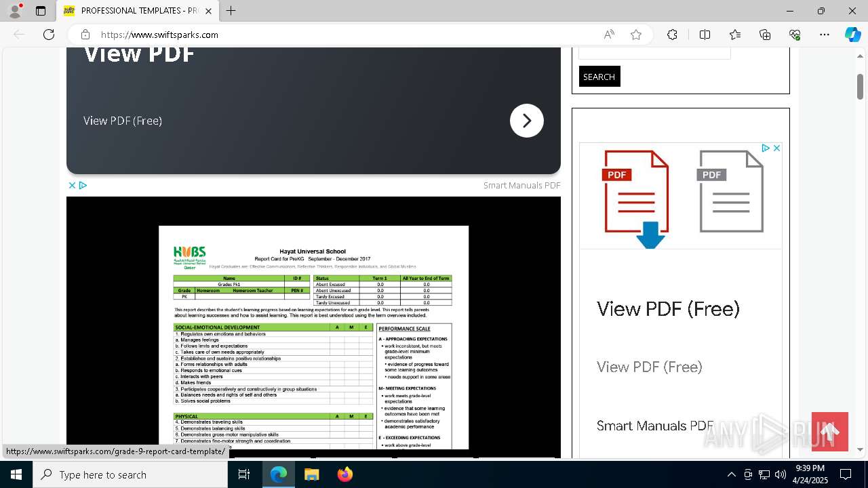Click the page vertical scrollbar thumb
Screen dimensions: 868x488
point(860,86)
